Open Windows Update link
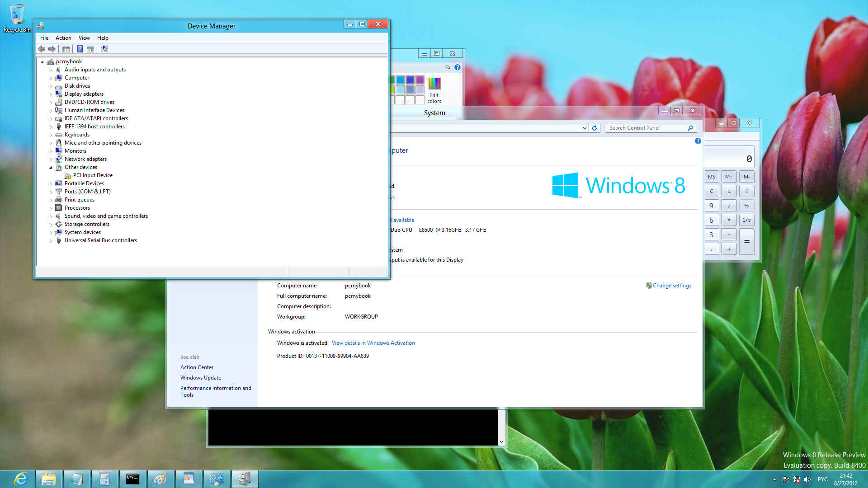The width and height of the screenshot is (868, 488). pyautogui.click(x=201, y=378)
